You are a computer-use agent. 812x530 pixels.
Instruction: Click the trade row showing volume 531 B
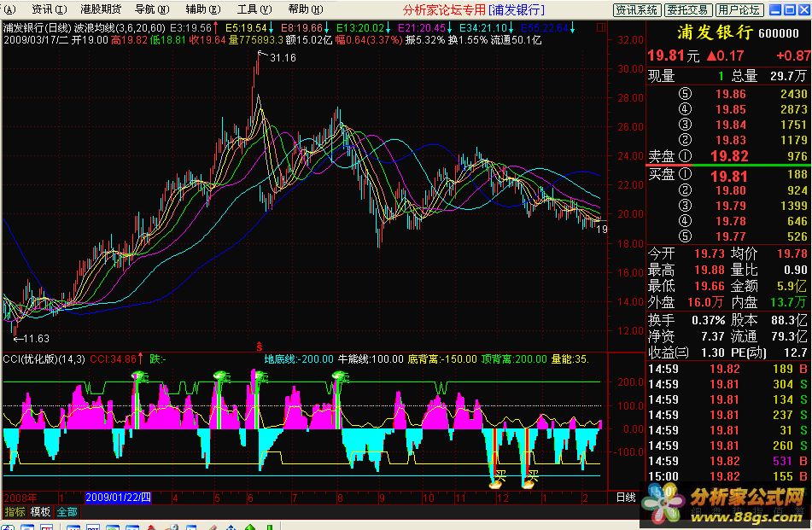727,461
